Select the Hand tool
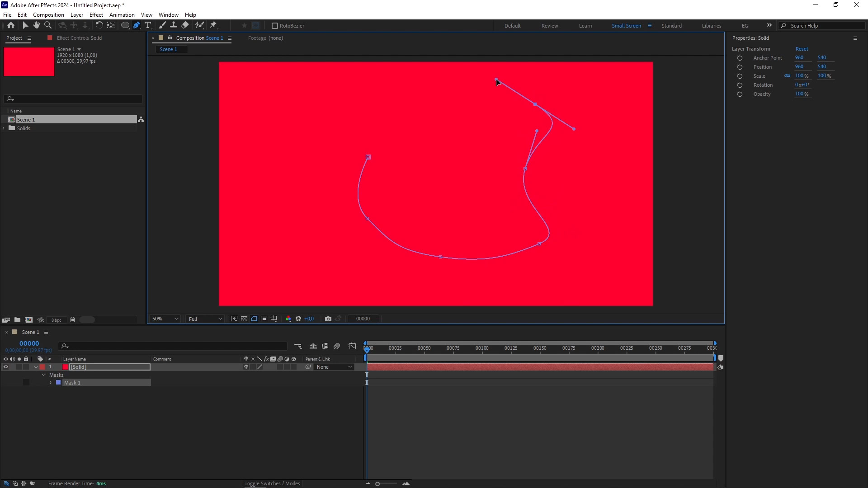868x488 pixels. (x=37, y=25)
